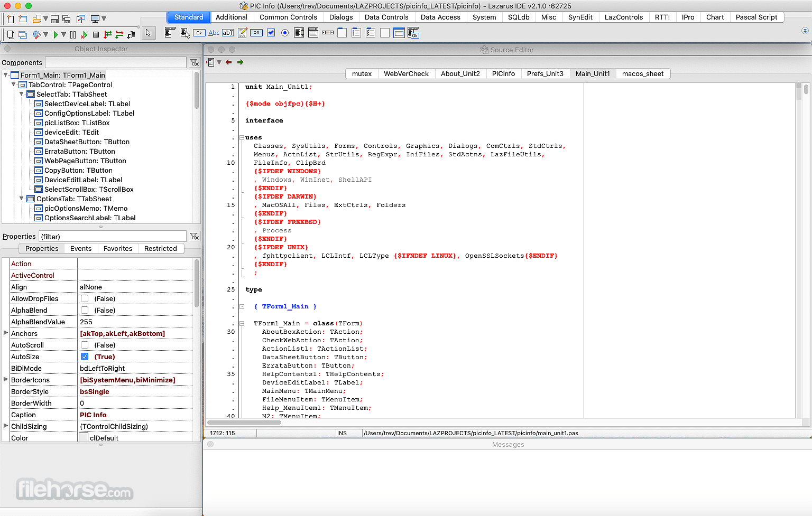Image resolution: width=812 pixels, height=516 pixels.
Task: Expand the ChildSizing property
Action: (6, 426)
